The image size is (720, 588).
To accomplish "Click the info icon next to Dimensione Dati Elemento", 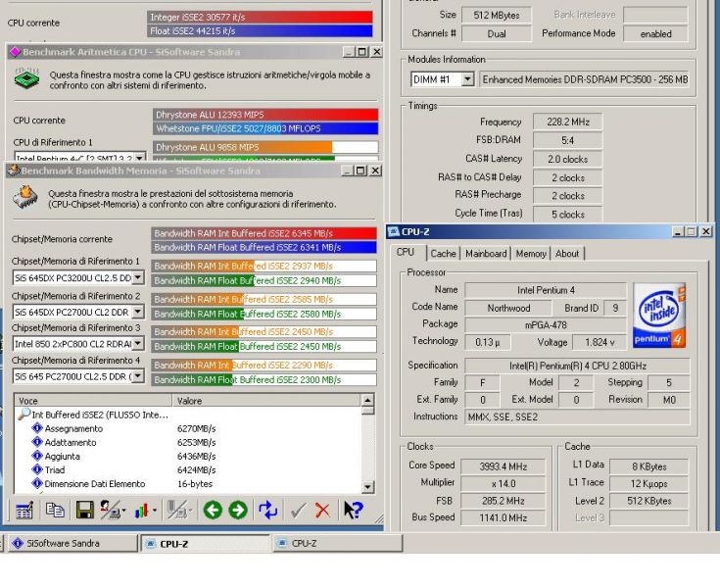I will [x=37, y=484].
